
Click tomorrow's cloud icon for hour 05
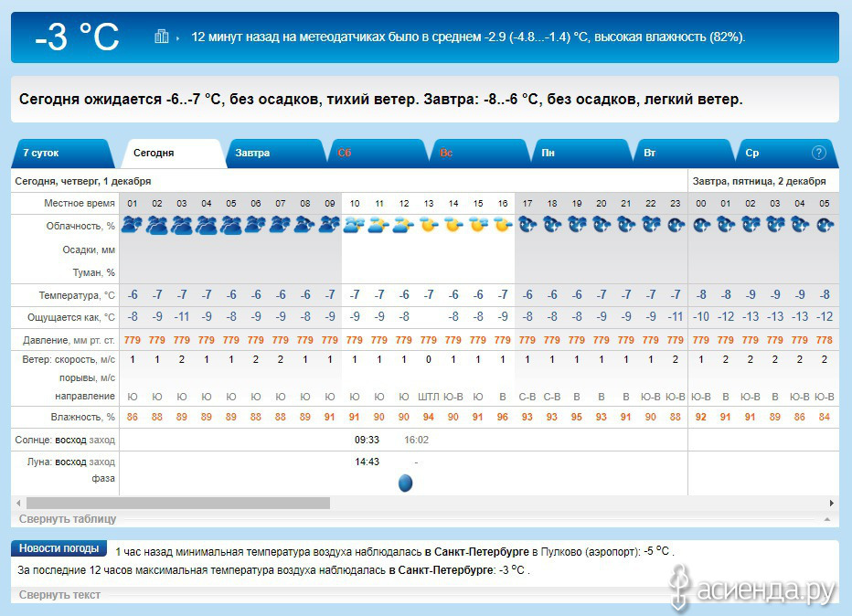[825, 224]
